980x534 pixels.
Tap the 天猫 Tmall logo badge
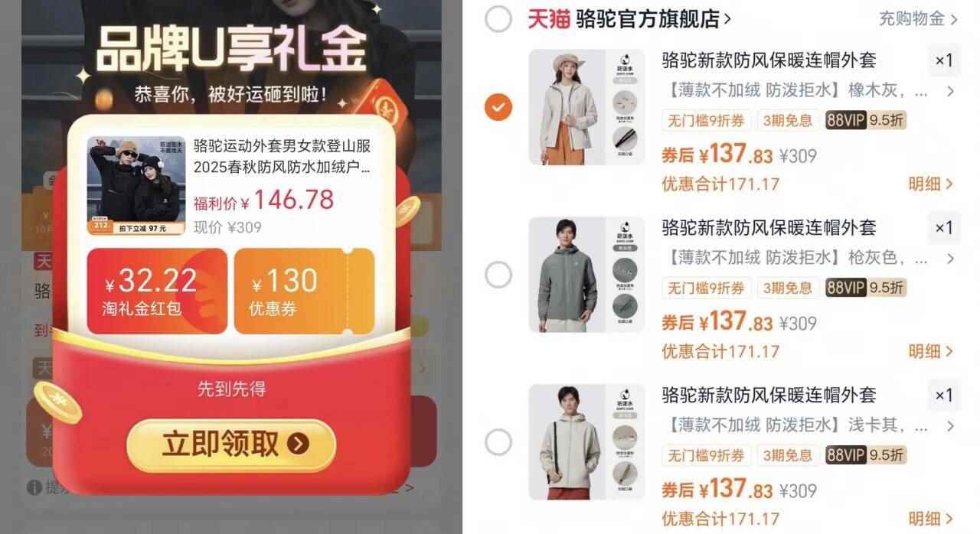(549, 19)
